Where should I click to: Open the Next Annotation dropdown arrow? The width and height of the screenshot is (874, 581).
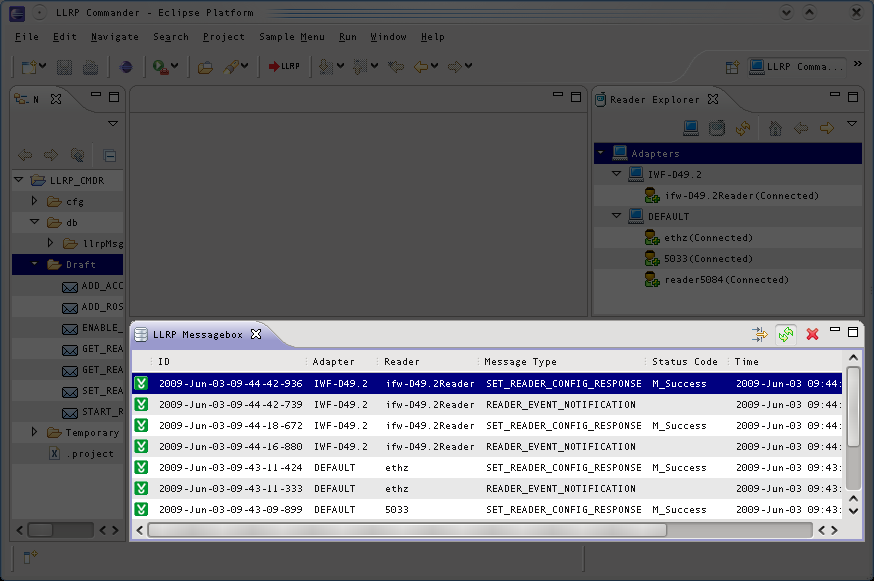click(341, 66)
